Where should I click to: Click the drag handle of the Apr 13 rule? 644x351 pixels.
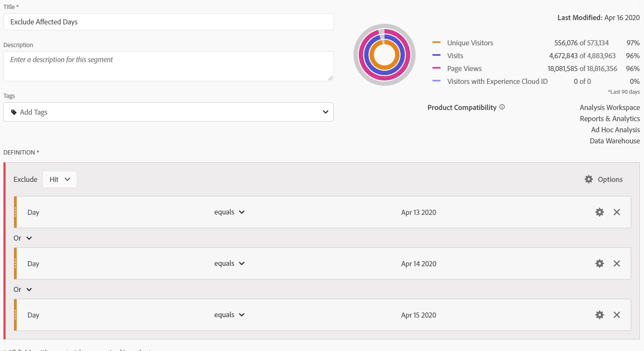pyautogui.click(x=15, y=212)
